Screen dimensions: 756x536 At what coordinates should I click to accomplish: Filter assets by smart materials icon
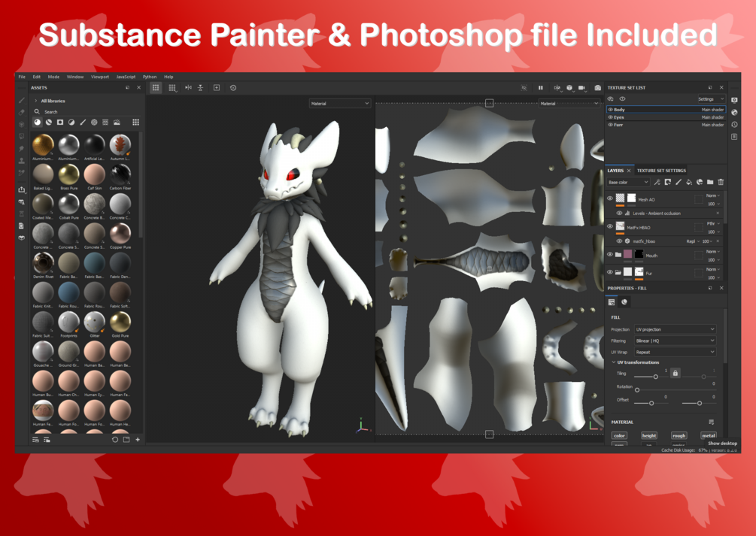pyautogui.click(x=49, y=123)
